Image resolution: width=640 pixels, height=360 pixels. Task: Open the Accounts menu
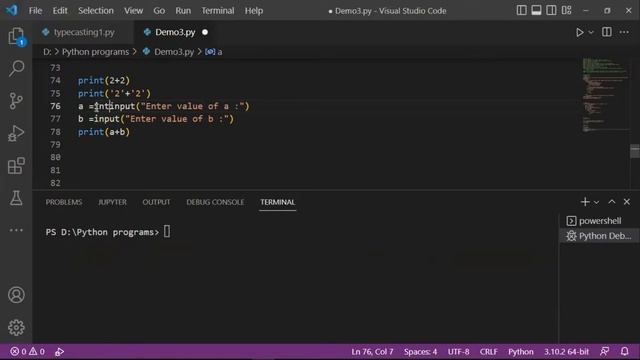pyautogui.click(x=16, y=295)
